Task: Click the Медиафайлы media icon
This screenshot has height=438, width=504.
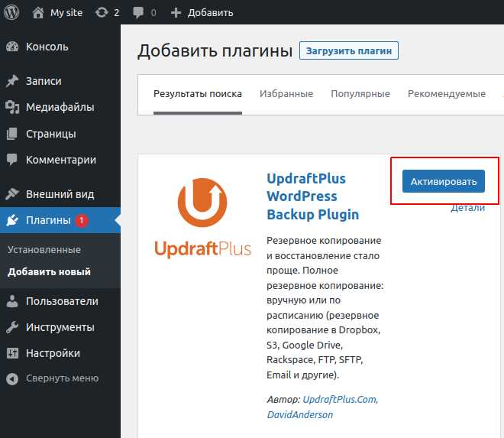Action: [12, 107]
